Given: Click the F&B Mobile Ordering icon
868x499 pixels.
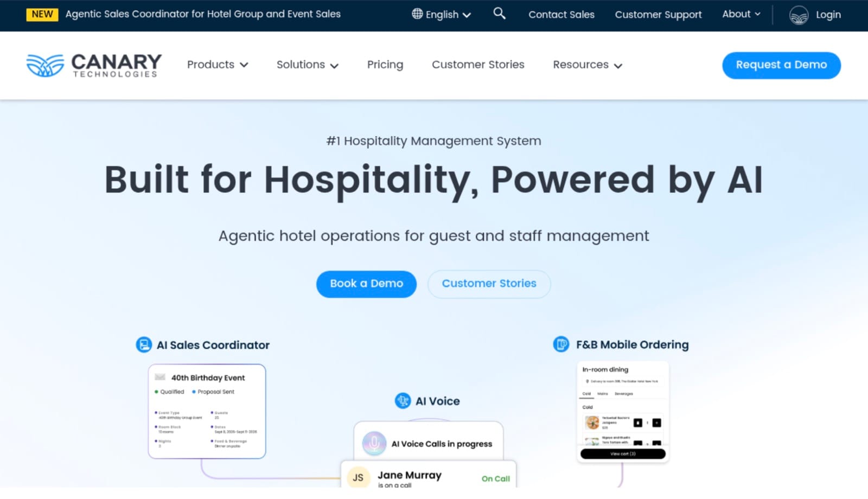Looking at the screenshot, I should (x=561, y=344).
